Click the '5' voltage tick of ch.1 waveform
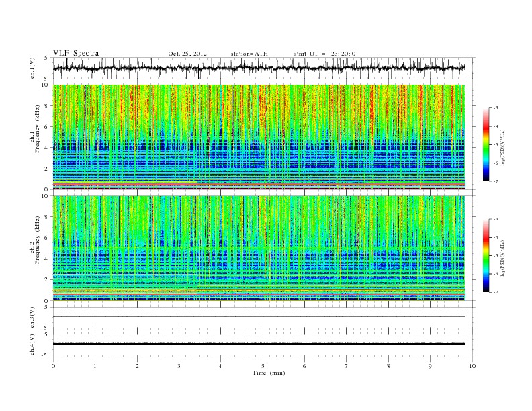The image size is (532, 411). (x=46, y=58)
